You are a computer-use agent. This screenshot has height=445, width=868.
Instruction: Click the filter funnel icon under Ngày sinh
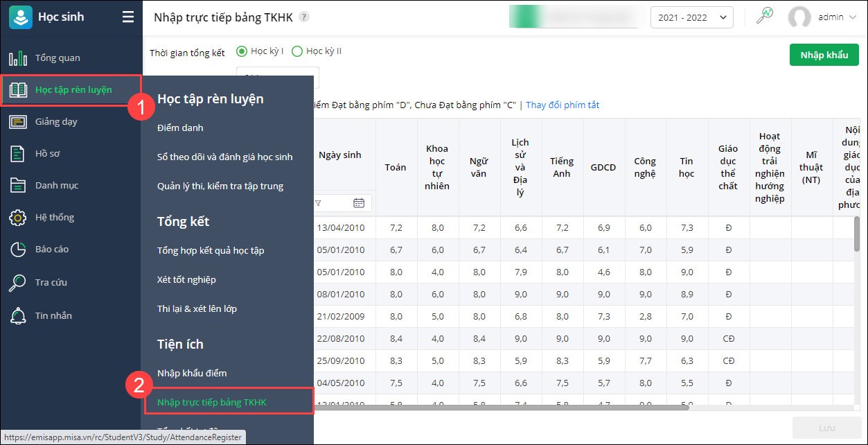pyautogui.click(x=318, y=203)
